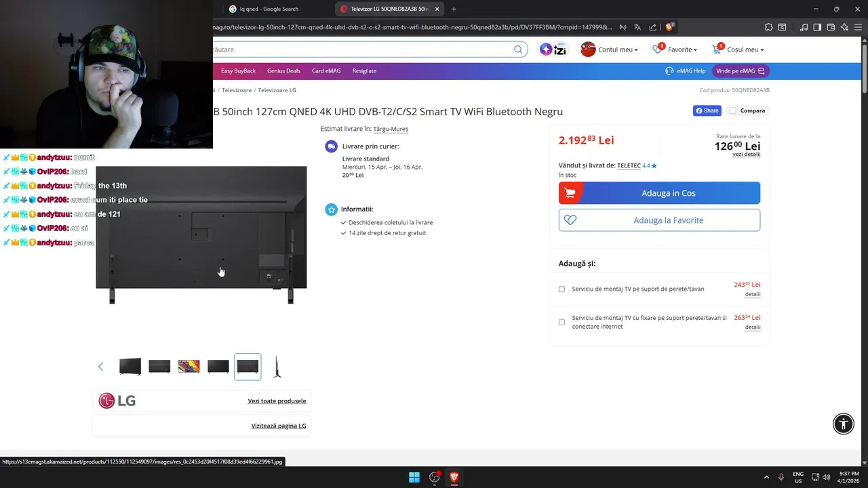The width and height of the screenshot is (868, 488).
Task: Toggle the browser sidebar panel icon
Action: [817, 27]
